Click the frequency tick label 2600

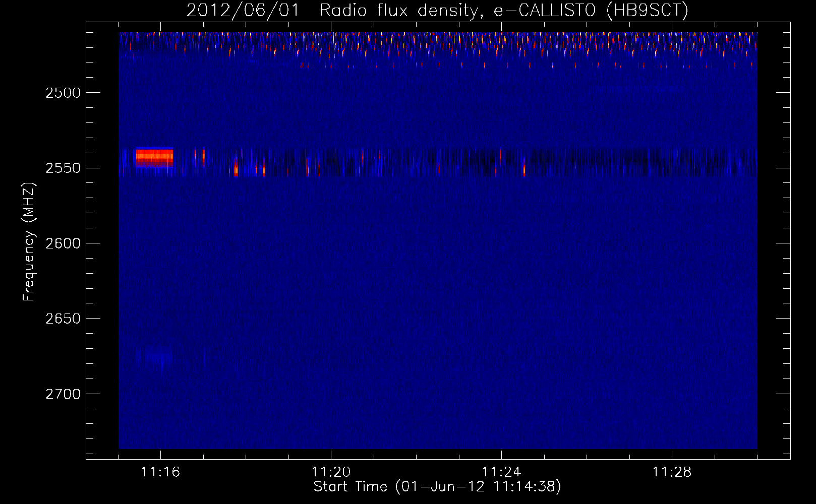pos(63,243)
